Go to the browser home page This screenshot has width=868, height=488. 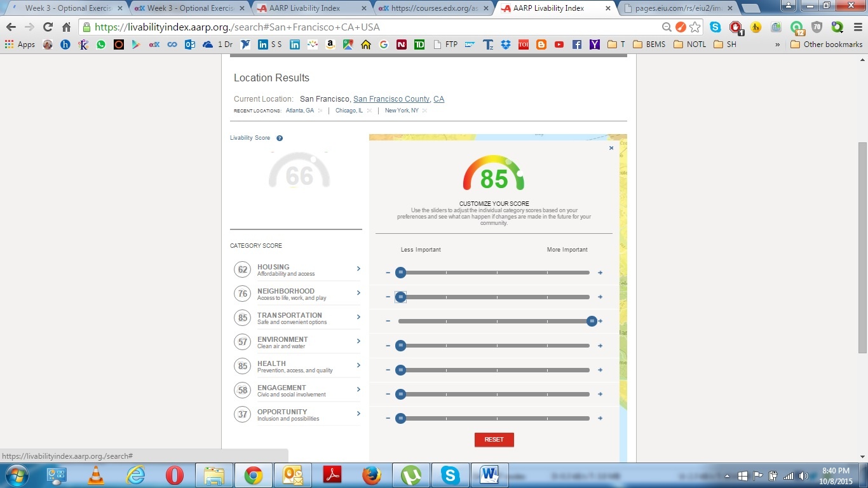66,27
